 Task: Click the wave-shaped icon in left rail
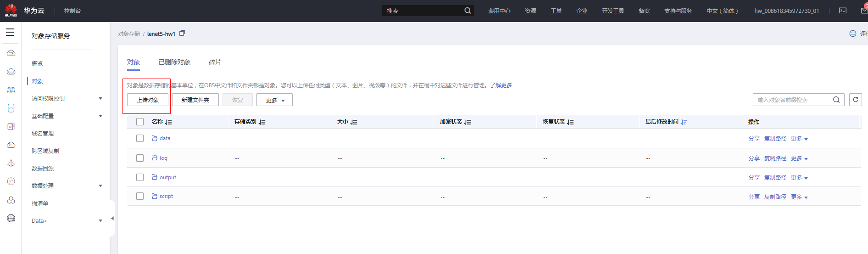coord(11,90)
